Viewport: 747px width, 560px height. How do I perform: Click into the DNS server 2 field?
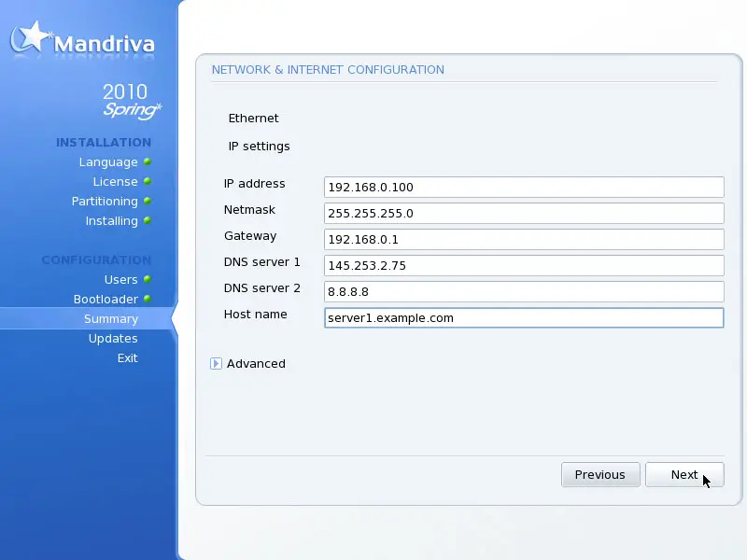tap(524, 292)
